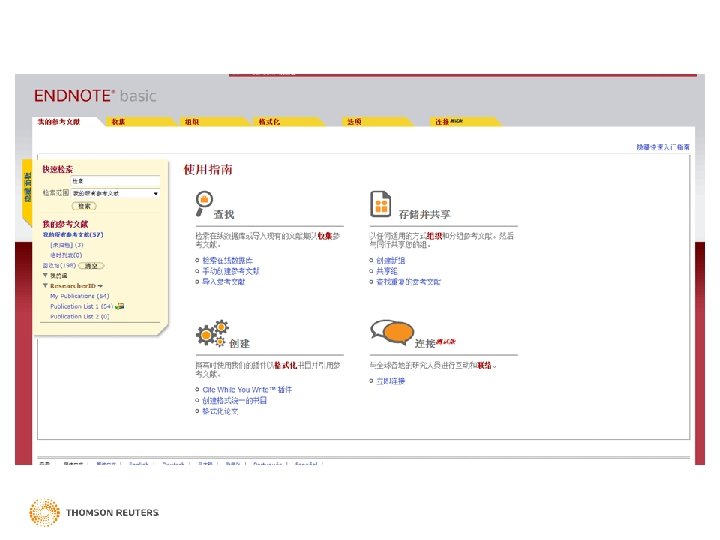
Task: Open Cite While You Write plug-in link
Action: 247,389
